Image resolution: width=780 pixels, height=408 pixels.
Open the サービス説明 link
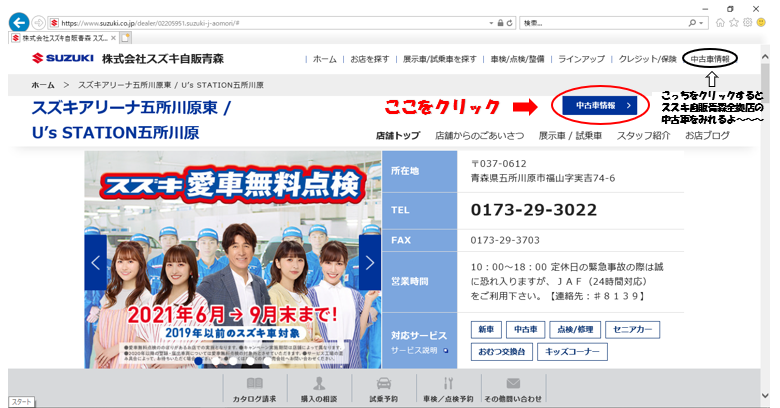[x=419, y=350]
